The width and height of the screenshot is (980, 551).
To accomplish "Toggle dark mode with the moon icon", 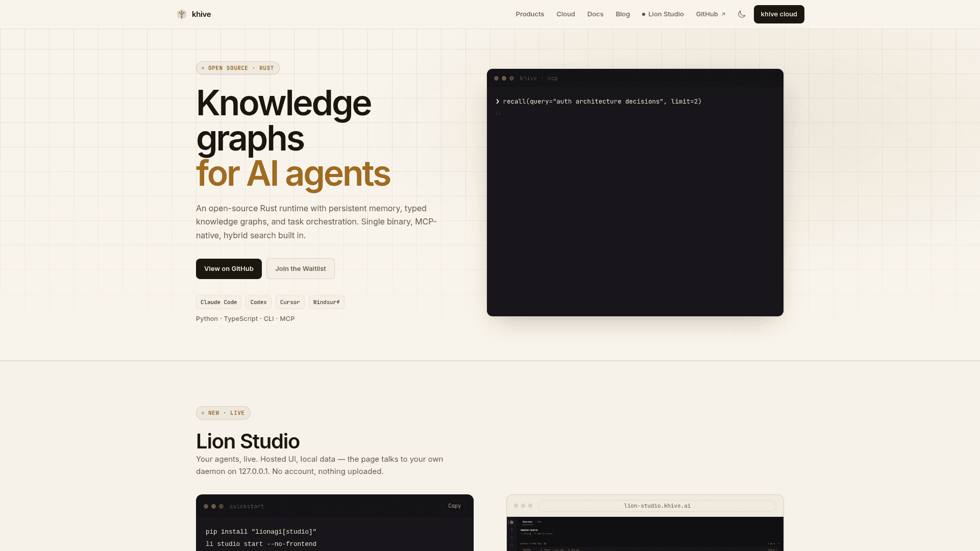I will (x=742, y=14).
